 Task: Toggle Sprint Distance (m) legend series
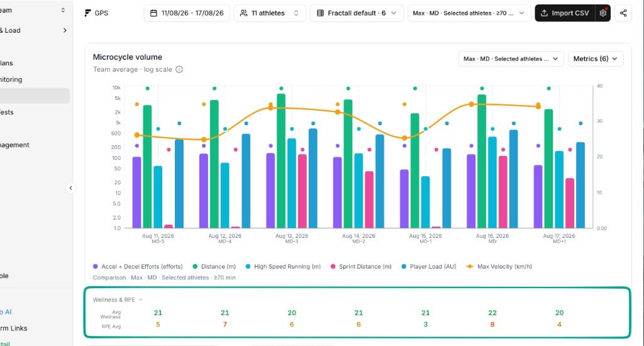tap(361, 266)
